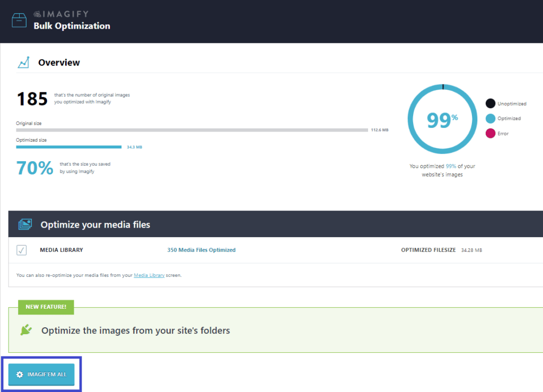Viewport: 543px width, 392px height.
Task: Click Optimize the images from site's folders
Action: (135, 330)
